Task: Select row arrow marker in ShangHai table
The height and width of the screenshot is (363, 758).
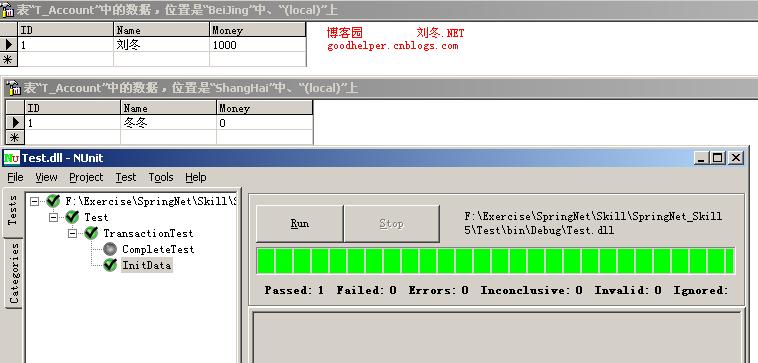Action: point(15,123)
